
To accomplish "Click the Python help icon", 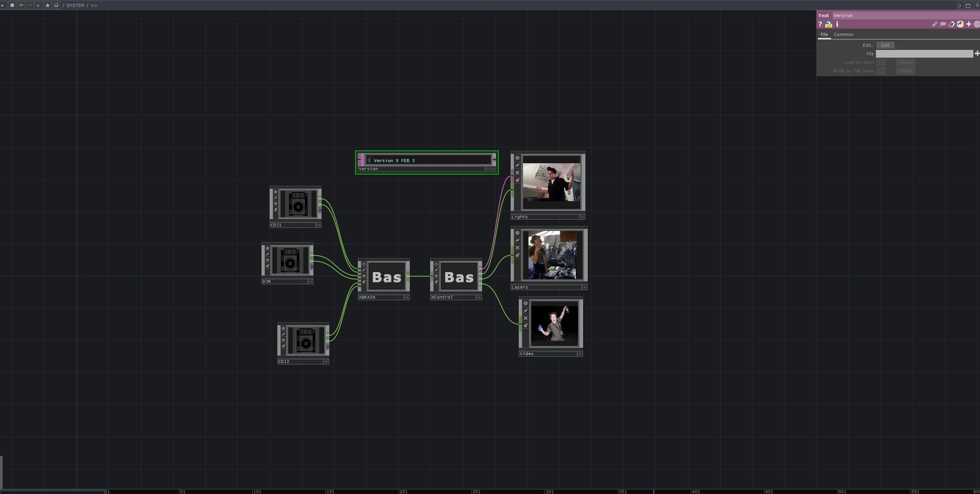I will (828, 24).
